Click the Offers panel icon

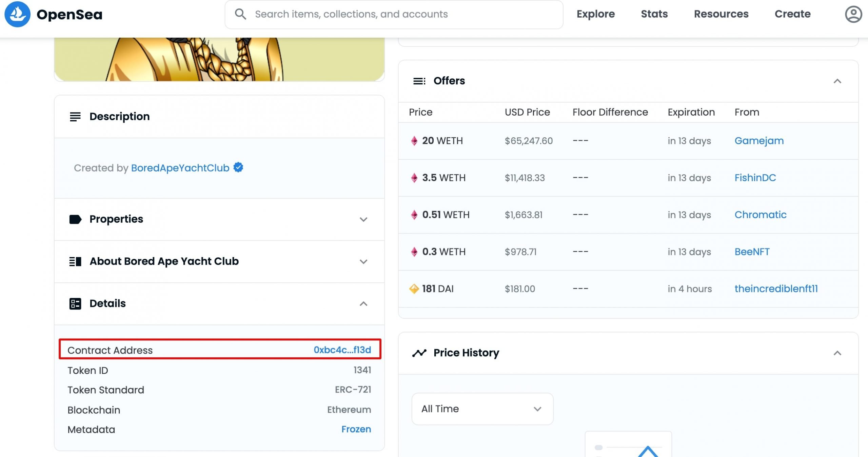[419, 80]
